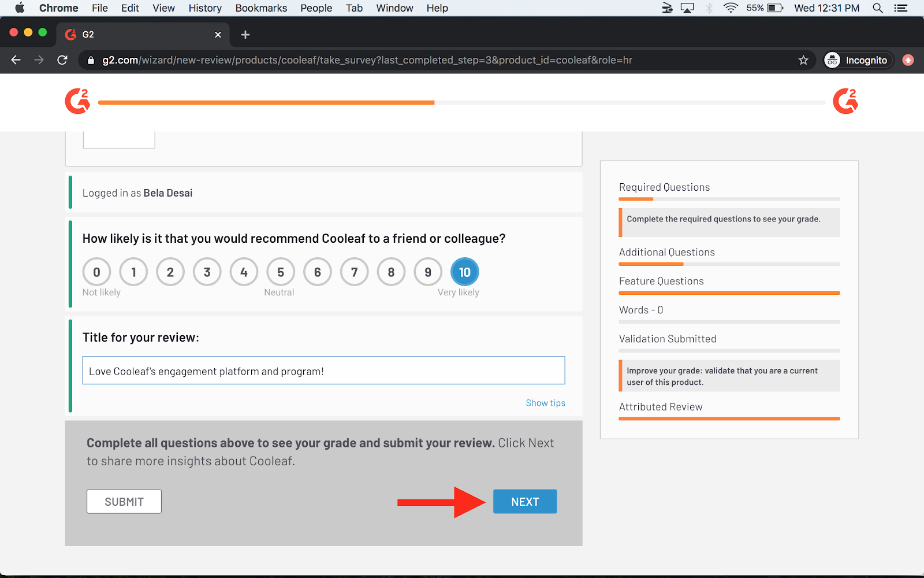Open the Chrome application menu
The height and width of the screenshot is (578, 924).
point(59,8)
